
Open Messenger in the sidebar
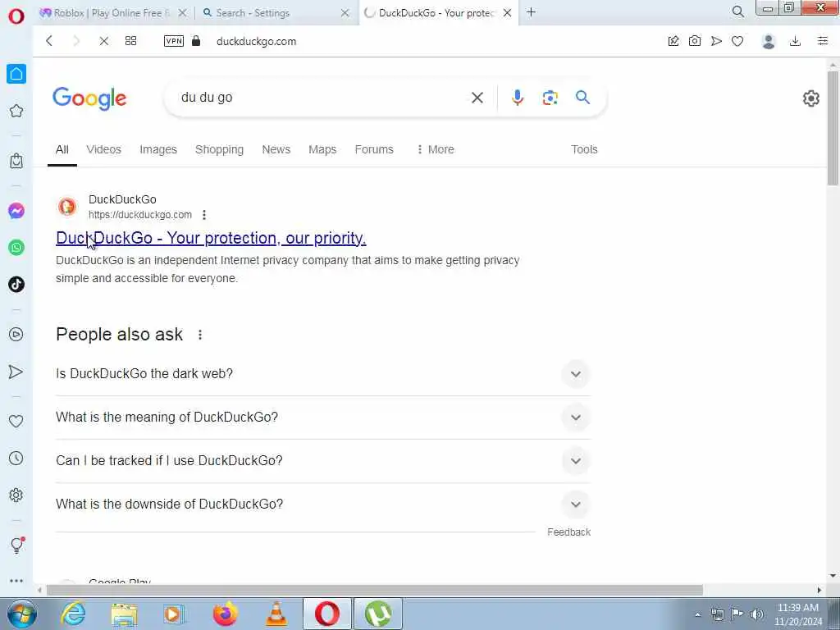point(16,211)
